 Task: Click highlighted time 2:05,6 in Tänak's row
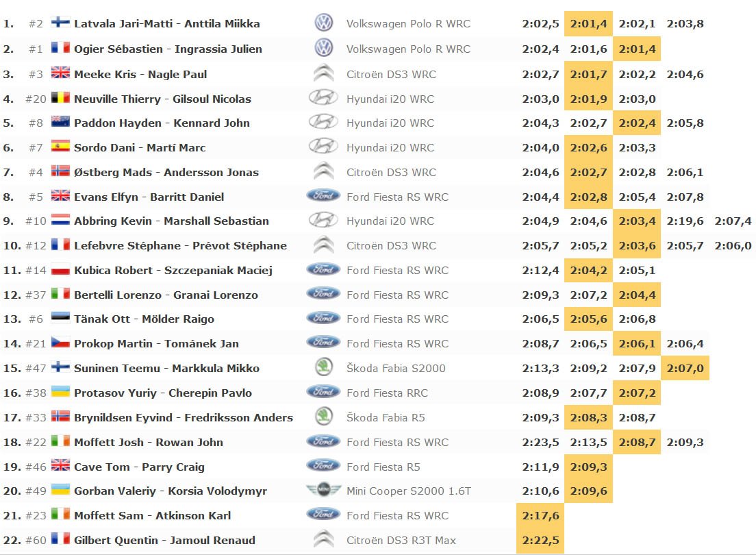coord(588,319)
